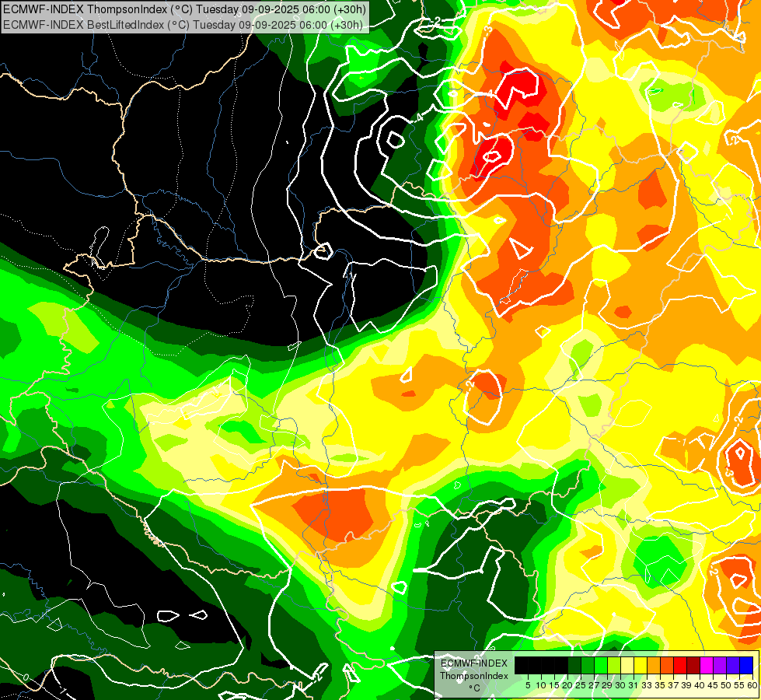Viewport: 761px width, 700px height.
Task: Click the legend scale value 45
Action: (x=713, y=685)
